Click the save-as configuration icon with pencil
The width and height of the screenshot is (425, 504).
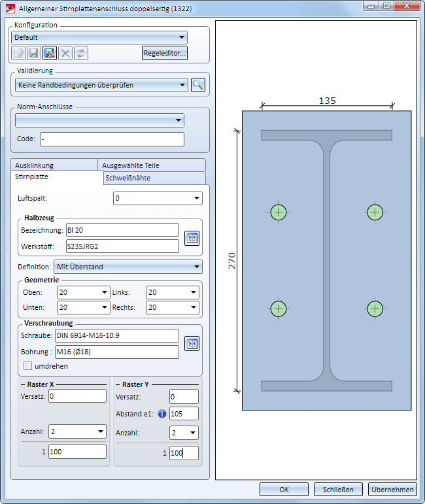tap(50, 53)
